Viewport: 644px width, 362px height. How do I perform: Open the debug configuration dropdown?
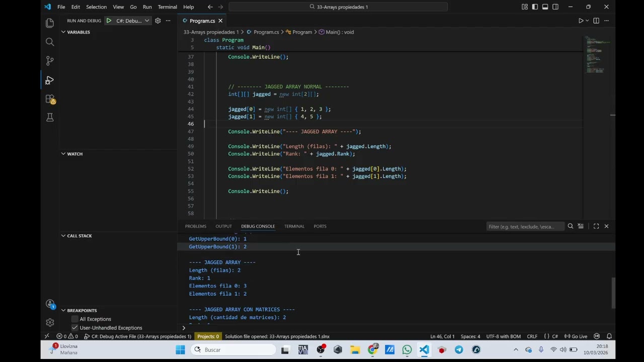(133, 21)
